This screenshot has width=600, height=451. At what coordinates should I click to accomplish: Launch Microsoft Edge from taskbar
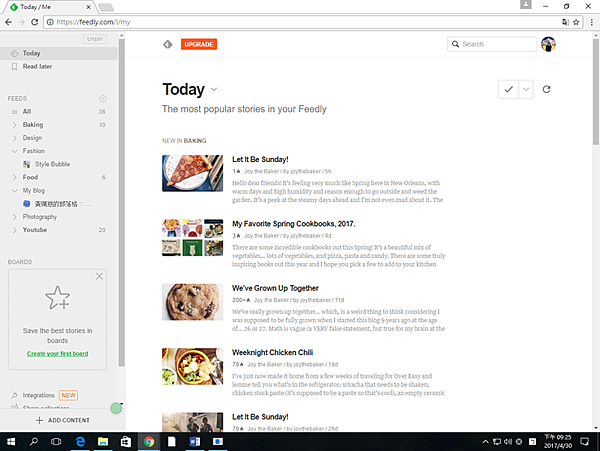(x=80, y=442)
